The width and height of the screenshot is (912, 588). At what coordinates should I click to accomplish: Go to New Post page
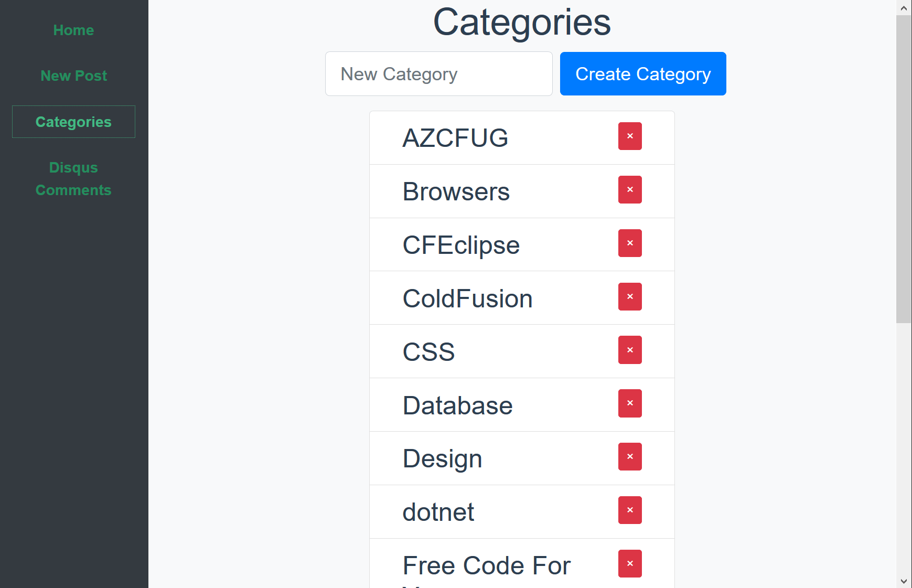73,76
